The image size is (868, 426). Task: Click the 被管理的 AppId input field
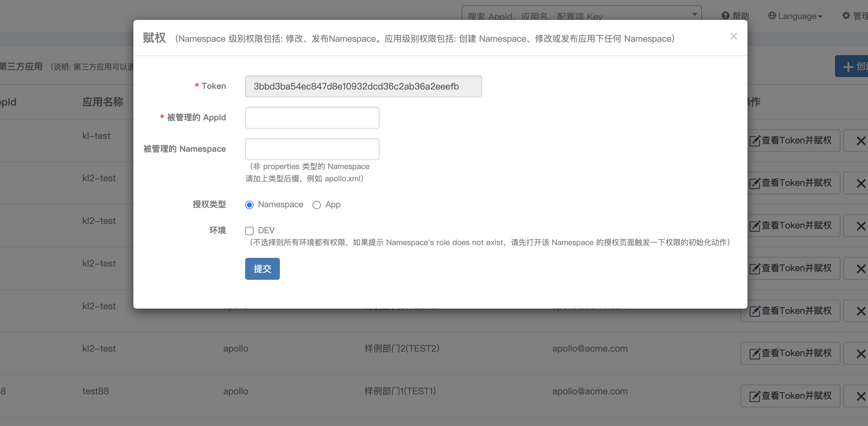tap(312, 117)
